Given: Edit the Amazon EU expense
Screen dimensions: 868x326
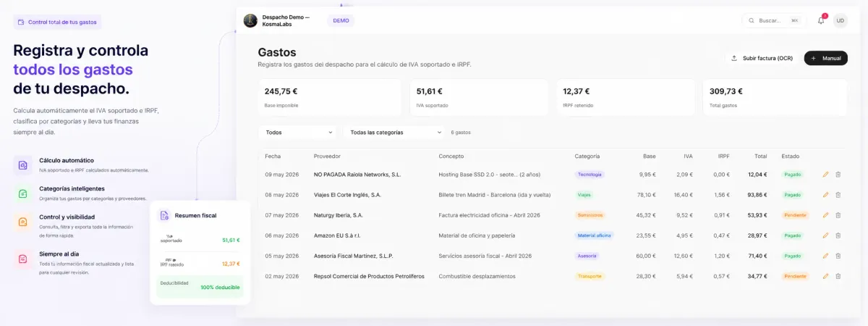Looking at the screenshot, I should pos(825,235).
